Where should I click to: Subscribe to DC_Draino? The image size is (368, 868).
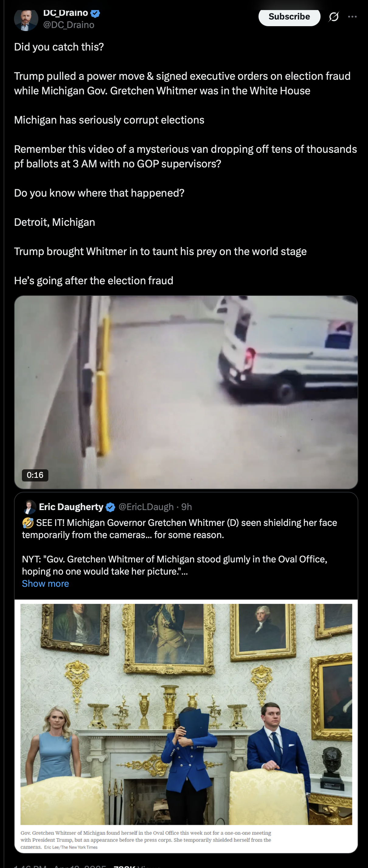tap(289, 16)
